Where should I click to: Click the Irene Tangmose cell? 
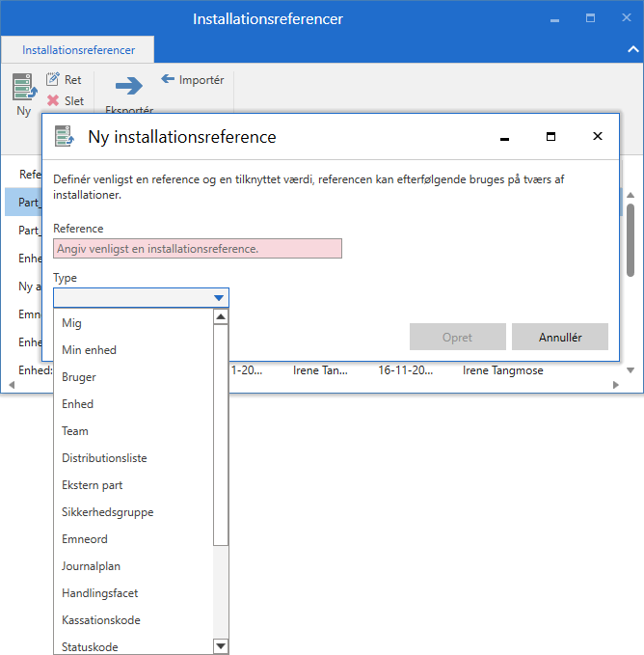point(503,370)
